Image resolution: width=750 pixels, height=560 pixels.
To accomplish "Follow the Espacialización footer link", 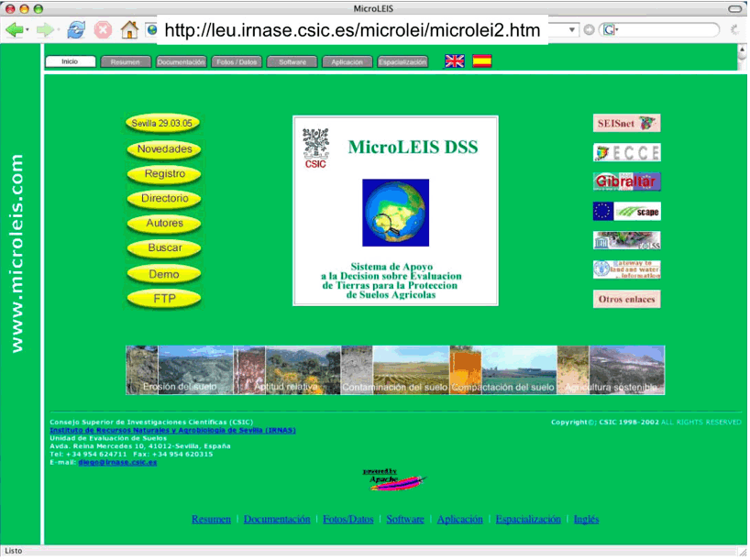I will click(x=527, y=520).
